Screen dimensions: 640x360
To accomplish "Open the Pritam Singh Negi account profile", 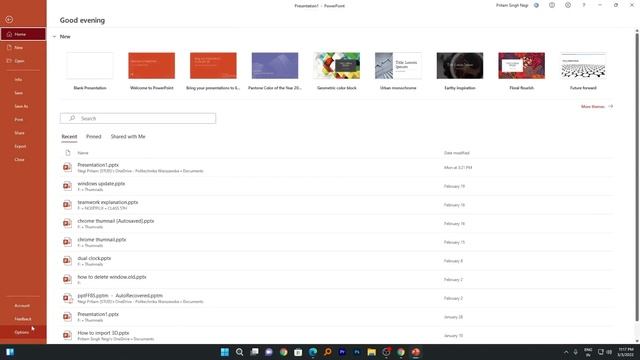I will click(x=512, y=5).
